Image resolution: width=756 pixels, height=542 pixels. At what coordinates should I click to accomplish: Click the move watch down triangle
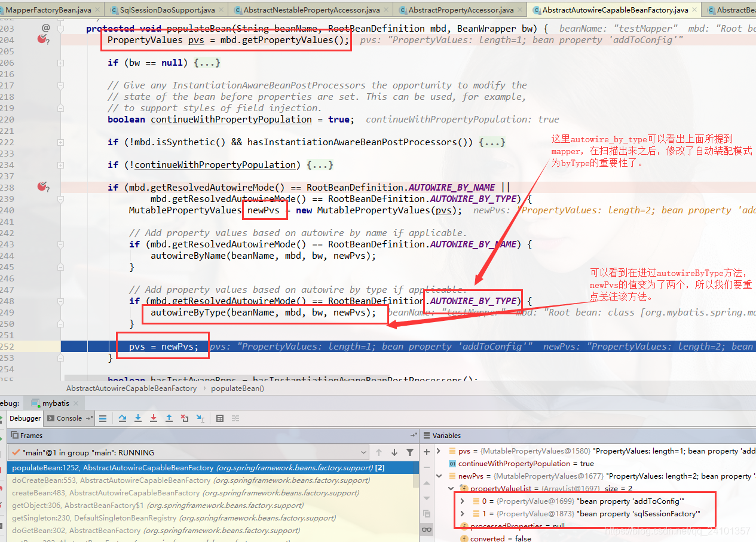pos(427,498)
